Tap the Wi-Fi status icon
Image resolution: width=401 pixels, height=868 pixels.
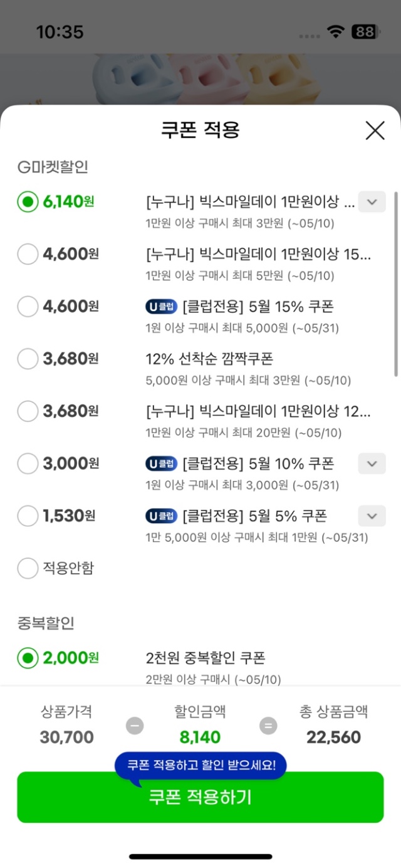336,32
